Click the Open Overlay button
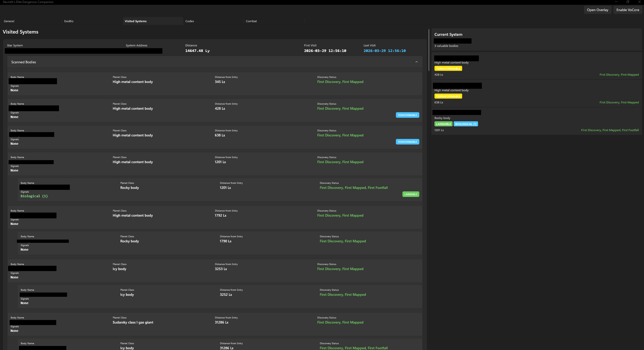 point(597,10)
